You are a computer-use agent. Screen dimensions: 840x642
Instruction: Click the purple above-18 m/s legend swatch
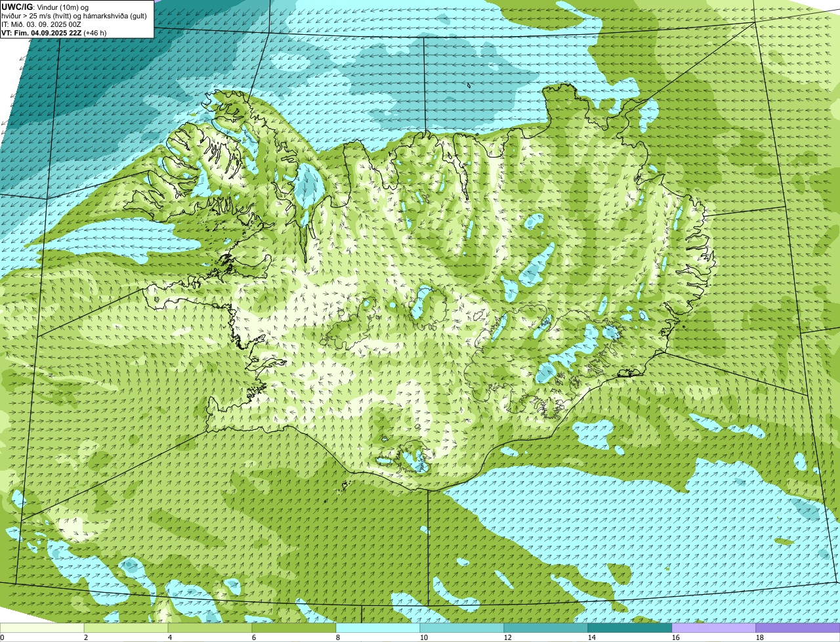pyautogui.click(x=798, y=628)
